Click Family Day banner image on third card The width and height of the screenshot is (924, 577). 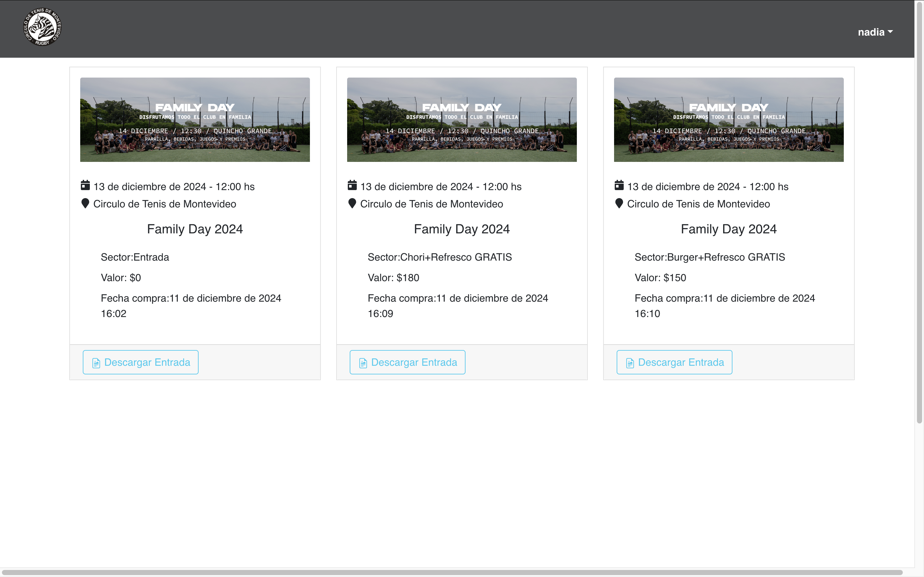tap(729, 120)
